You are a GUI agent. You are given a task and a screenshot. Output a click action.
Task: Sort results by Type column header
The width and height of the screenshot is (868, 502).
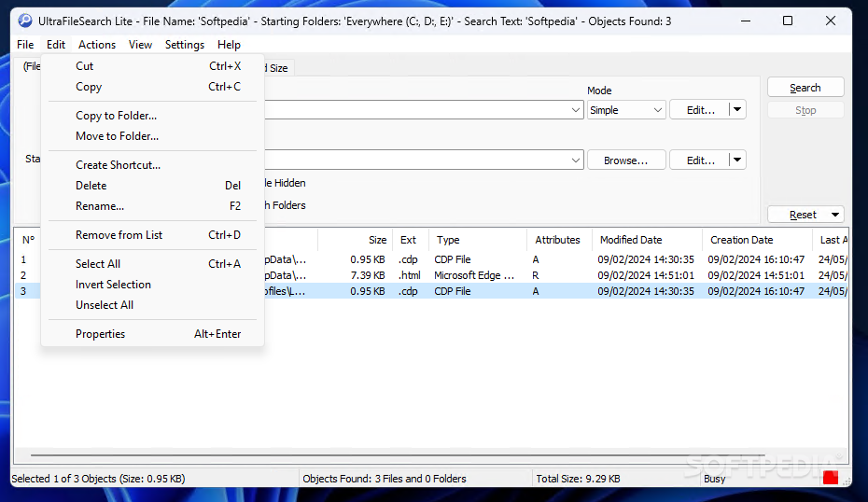[x=478, y=240]
